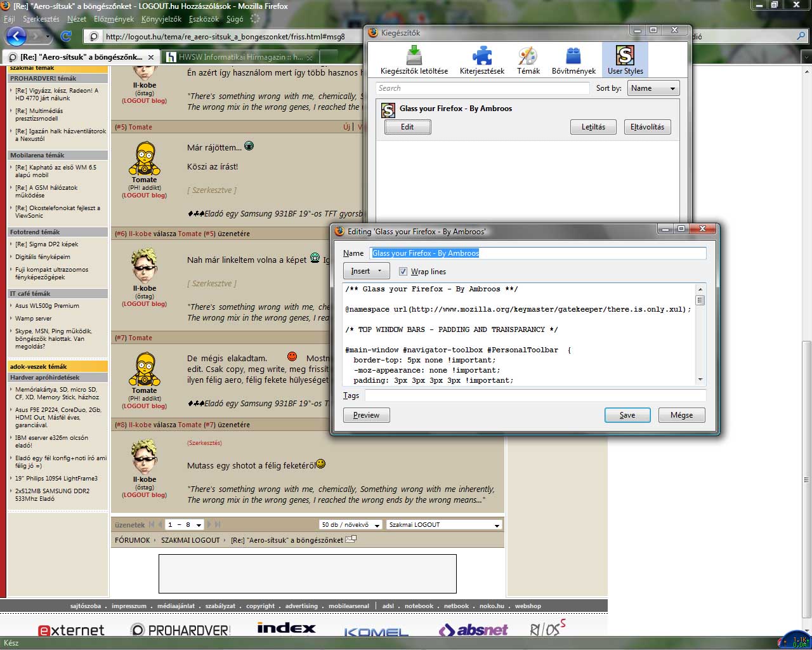
Task: Open the KOMEL footer logo
Action: coord(376,632)
